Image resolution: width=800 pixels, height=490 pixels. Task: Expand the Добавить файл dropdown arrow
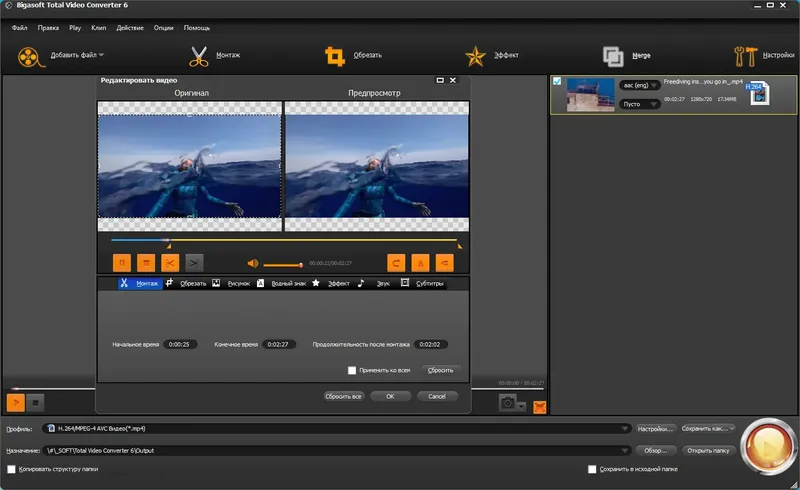pos(101,55)
